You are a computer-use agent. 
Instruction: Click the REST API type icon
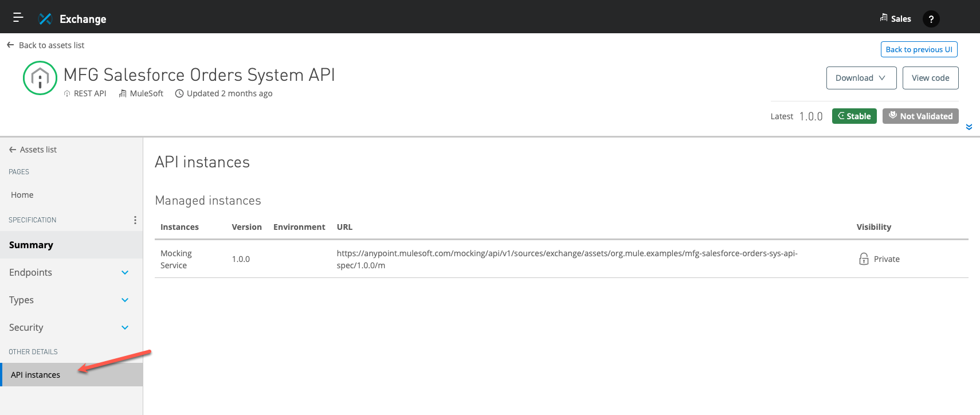(67, 94)
